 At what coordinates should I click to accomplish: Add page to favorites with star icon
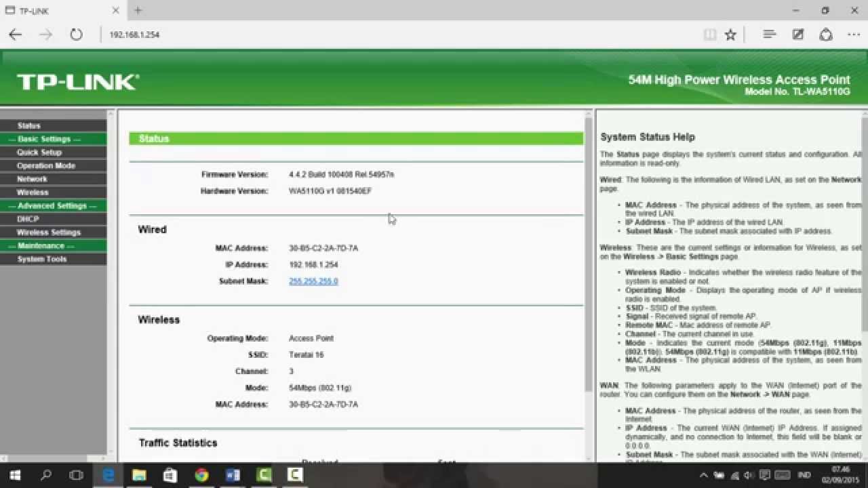tap(730, 35)
